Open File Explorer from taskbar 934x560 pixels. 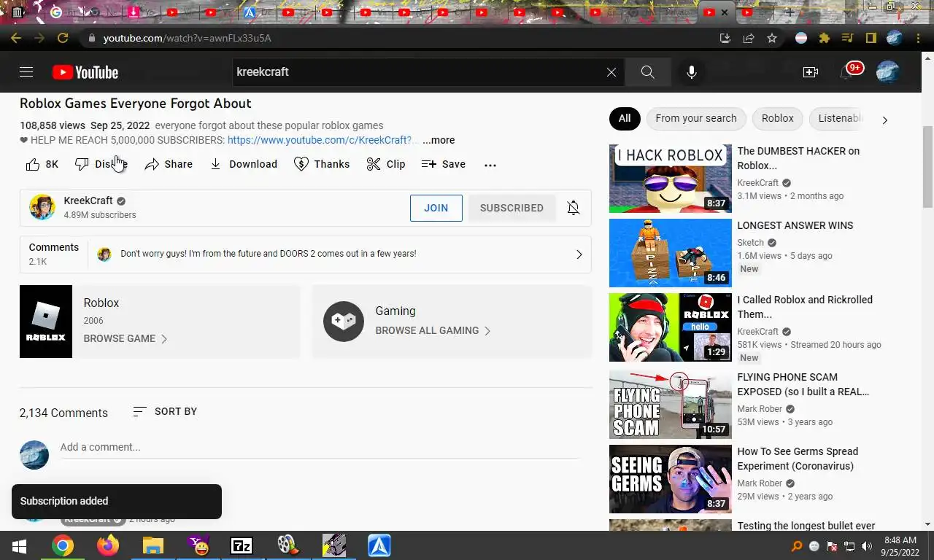(153, 545)
